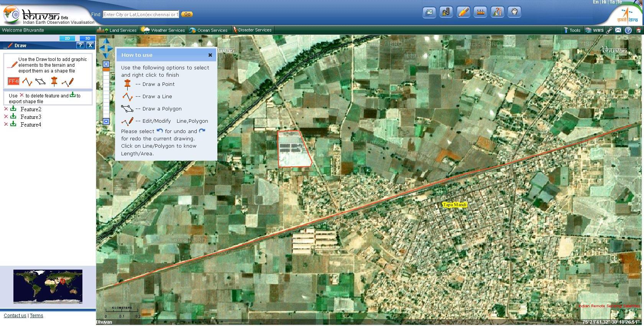The image size is (644, 326).
Task: Select Feature2 in the feature list
Action: (31, 109)
